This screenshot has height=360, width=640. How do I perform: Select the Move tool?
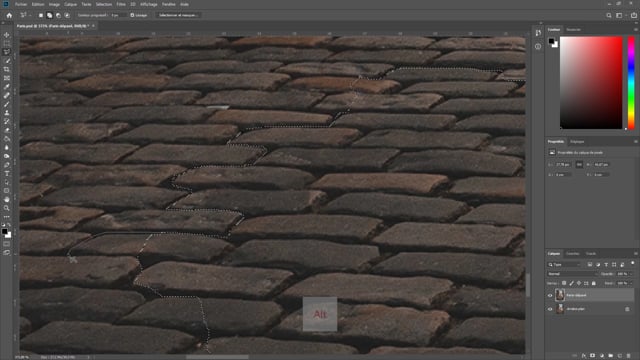[7, 35]
